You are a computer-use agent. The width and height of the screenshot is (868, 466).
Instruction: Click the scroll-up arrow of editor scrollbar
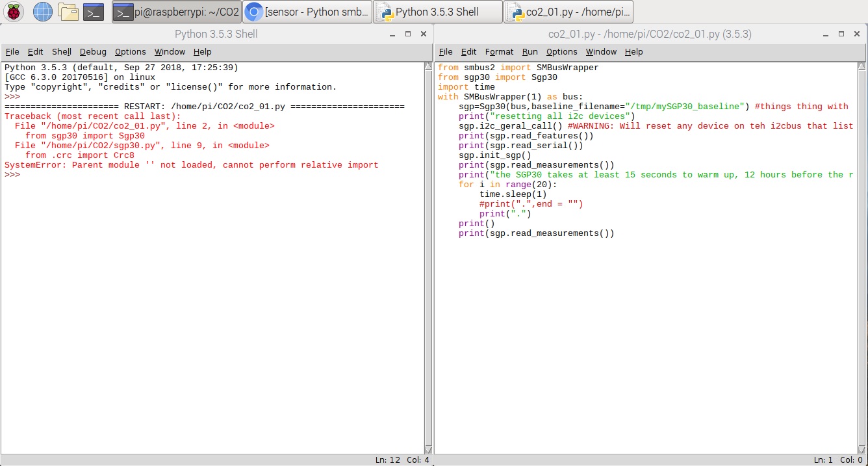pyautogui.click(x=861, y=66)
